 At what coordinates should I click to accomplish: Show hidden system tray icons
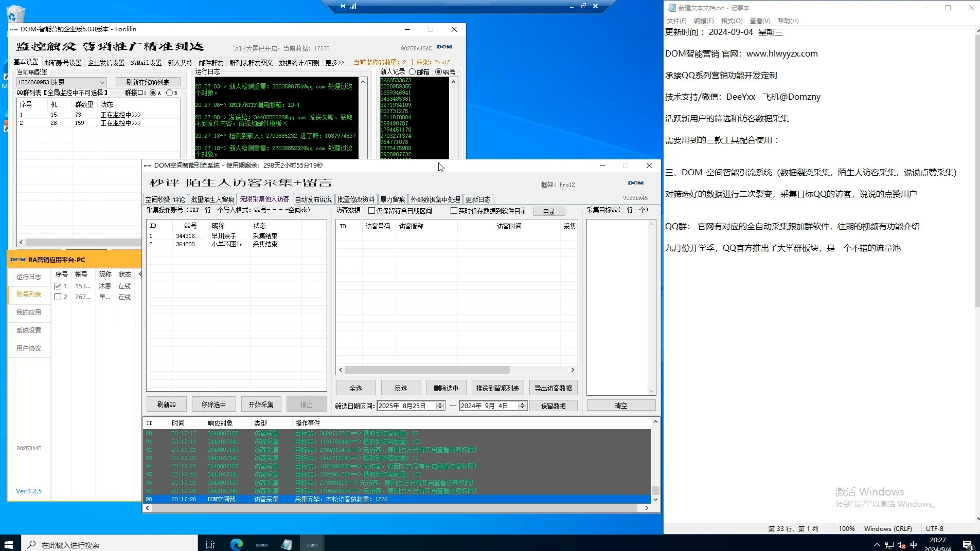(877, 545)
